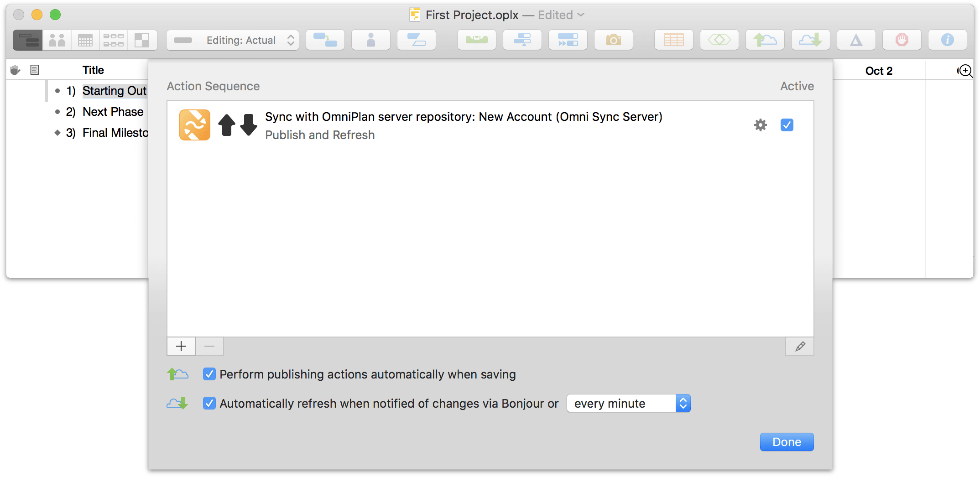The width and height of the screenshot is (980, 477).
Task: Click the Active column label
Action: click(797, 86)
